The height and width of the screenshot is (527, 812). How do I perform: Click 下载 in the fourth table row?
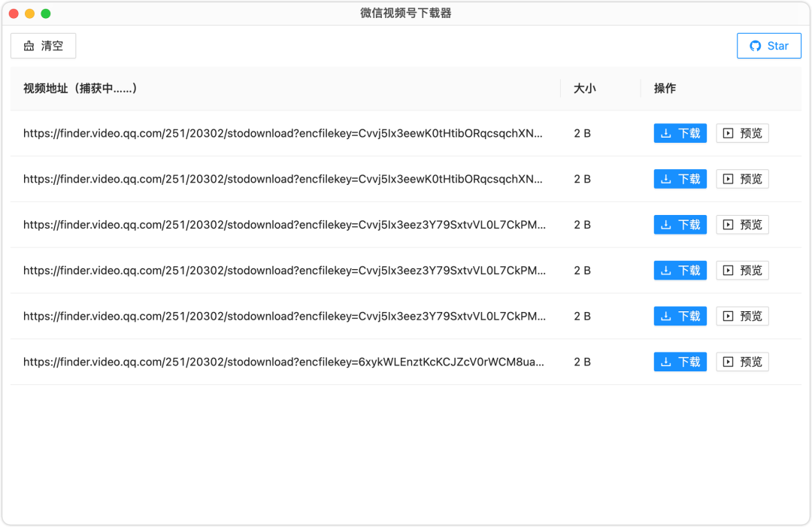(680, 270)
